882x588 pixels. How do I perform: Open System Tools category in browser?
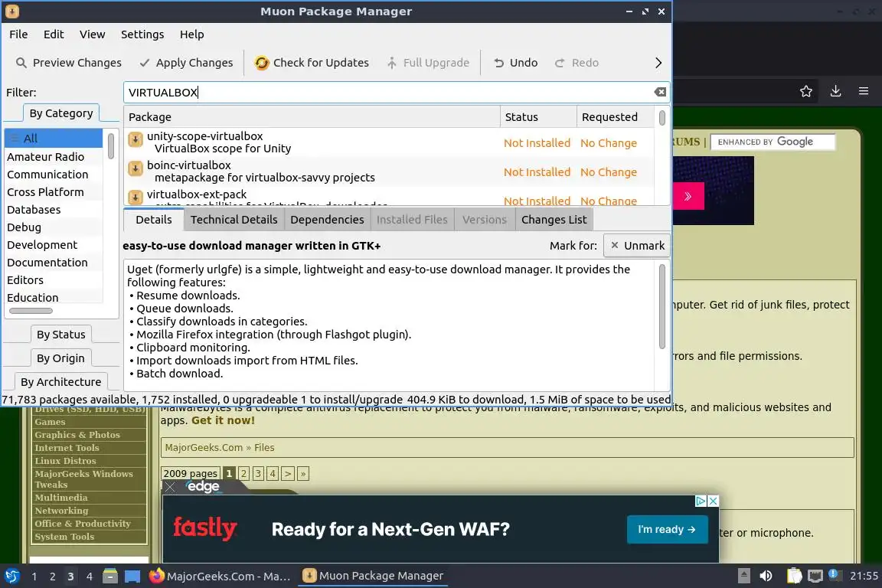tap(64, 537)
